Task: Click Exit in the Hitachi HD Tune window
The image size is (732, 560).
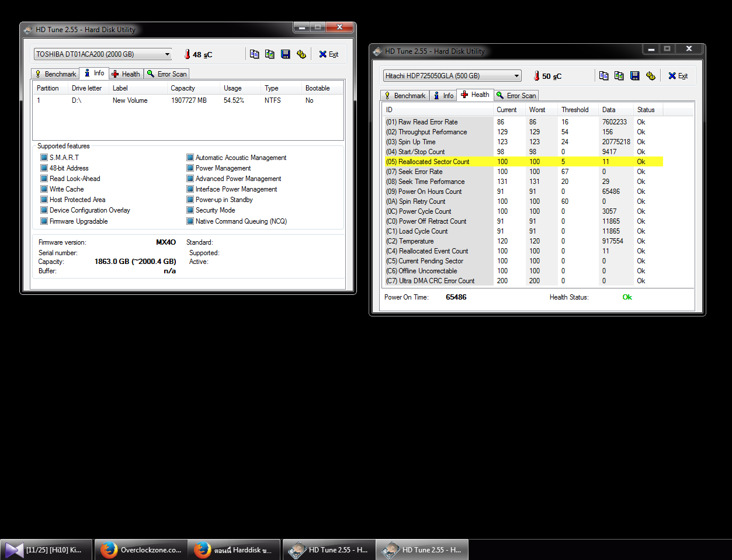Action: coord(678,76)
